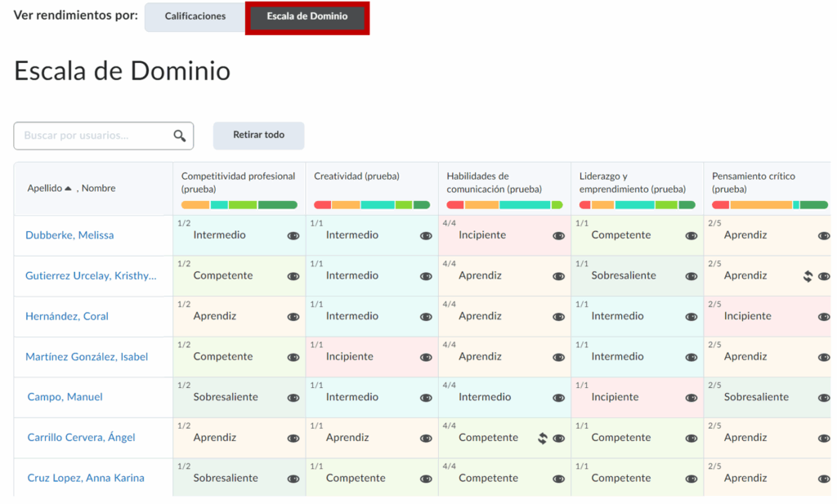The height and width of the screenshot is (504, 837).
Task: Click eye icon for Gutierrez Liderazgo Sobresaliente
Action: [x=692, y=276]
